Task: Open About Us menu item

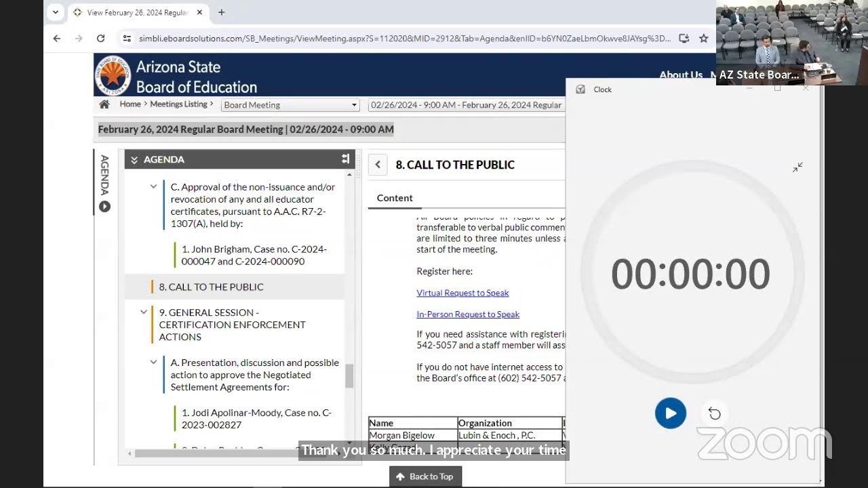Action: tap(681, 75)
